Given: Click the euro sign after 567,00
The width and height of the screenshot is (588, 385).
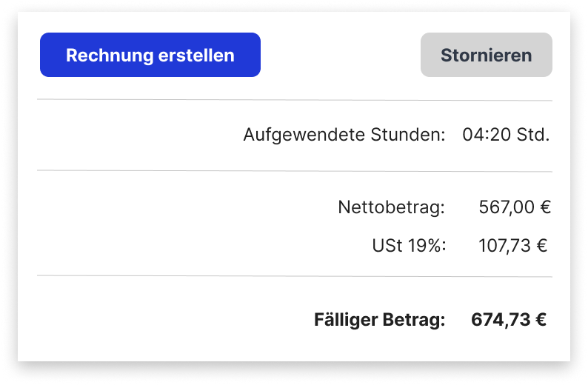Looking at the screenshot, I should pyautogui.click(x=545, y=207).
